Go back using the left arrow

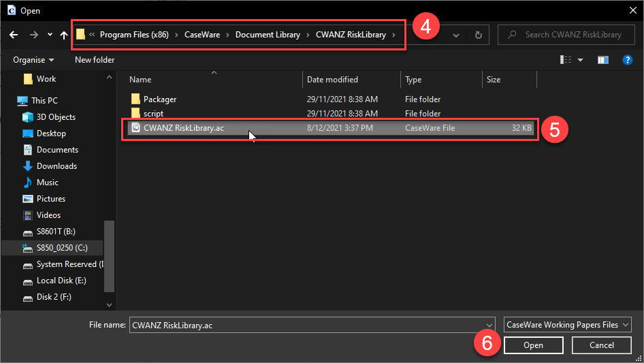pyautogui.click(x=14, y=35)
